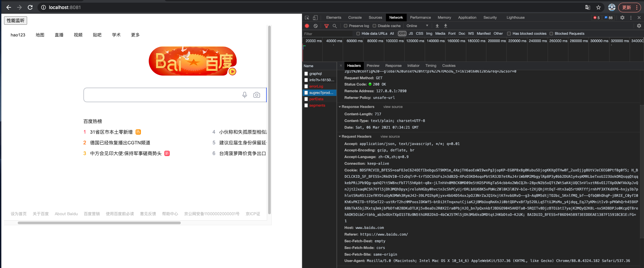Enable the Disable cache checkbox
This screenshot has width=644, height=268.
374,26
